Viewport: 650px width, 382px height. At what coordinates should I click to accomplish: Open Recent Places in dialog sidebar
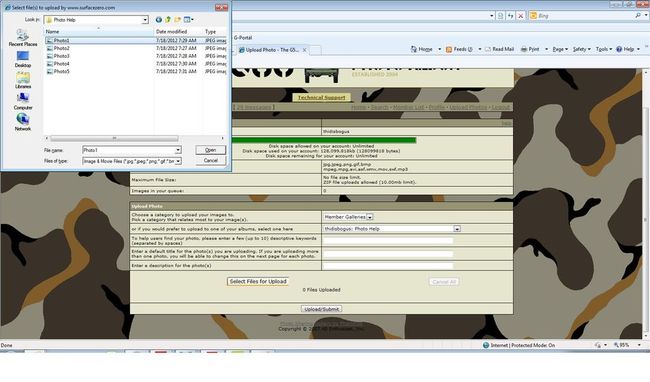point(23,38)
